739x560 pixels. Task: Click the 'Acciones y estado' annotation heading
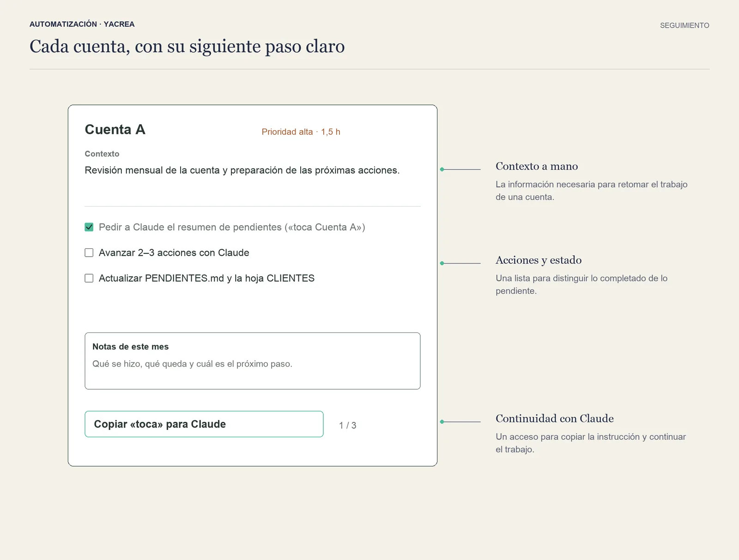coord(539,260)
